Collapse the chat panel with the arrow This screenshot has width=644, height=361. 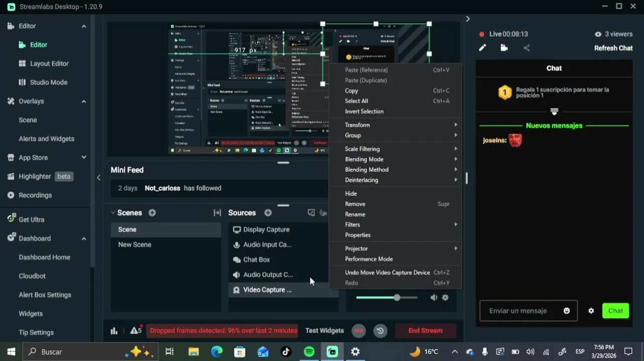click(467, 19)
